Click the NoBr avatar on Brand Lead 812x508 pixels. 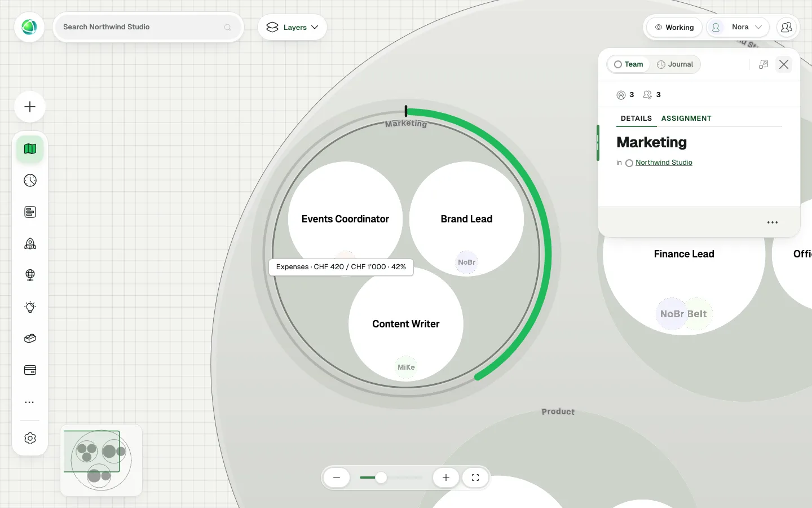tap(466, 262)
